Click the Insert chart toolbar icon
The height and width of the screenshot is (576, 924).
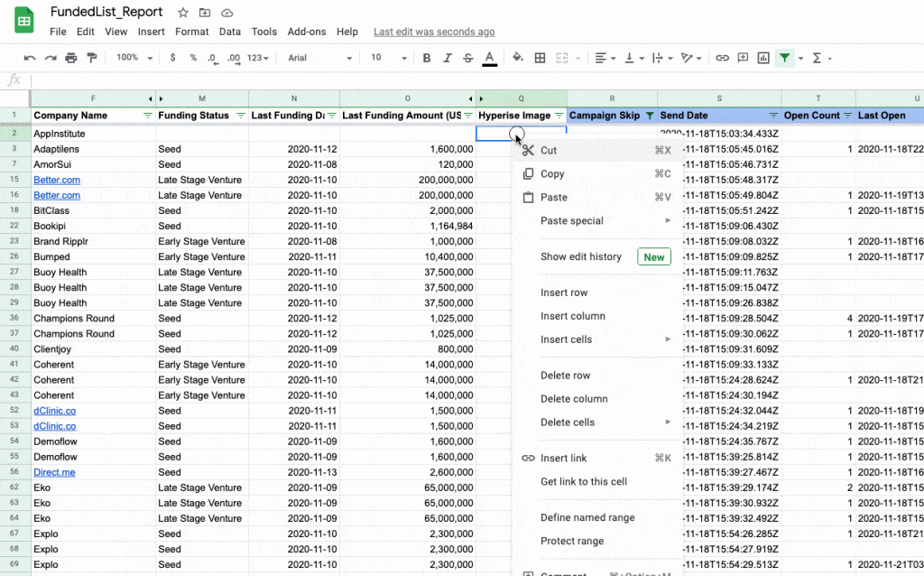[763, 58]
